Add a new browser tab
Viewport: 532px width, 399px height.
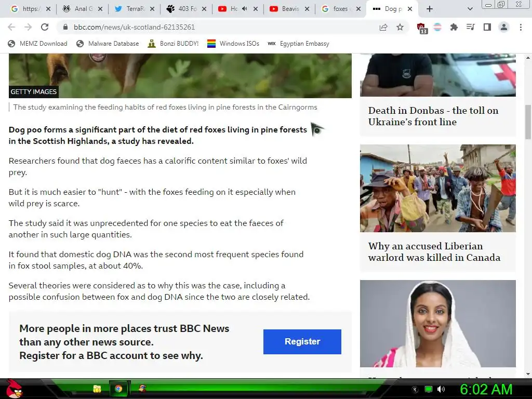(x=430, y=9)
